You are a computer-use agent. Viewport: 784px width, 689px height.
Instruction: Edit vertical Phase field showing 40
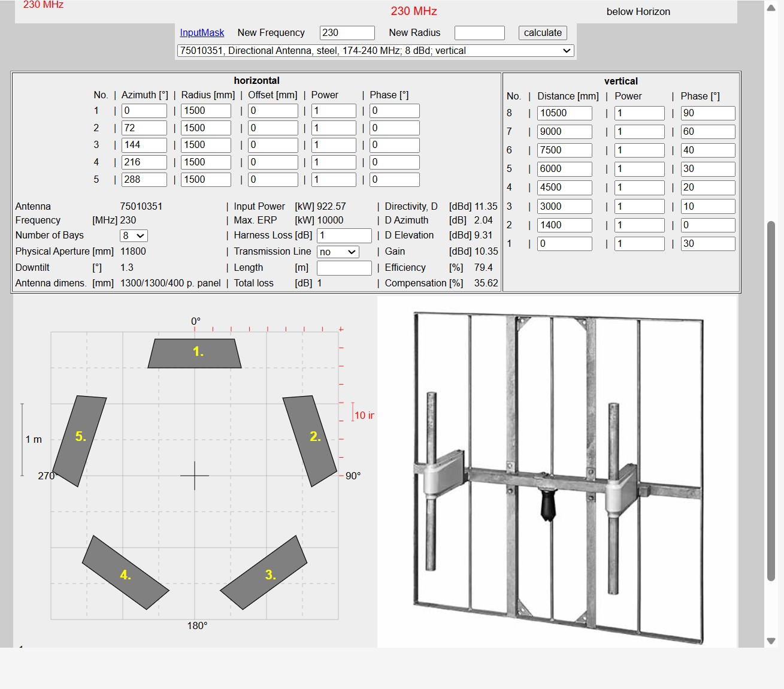coord(708,150)
